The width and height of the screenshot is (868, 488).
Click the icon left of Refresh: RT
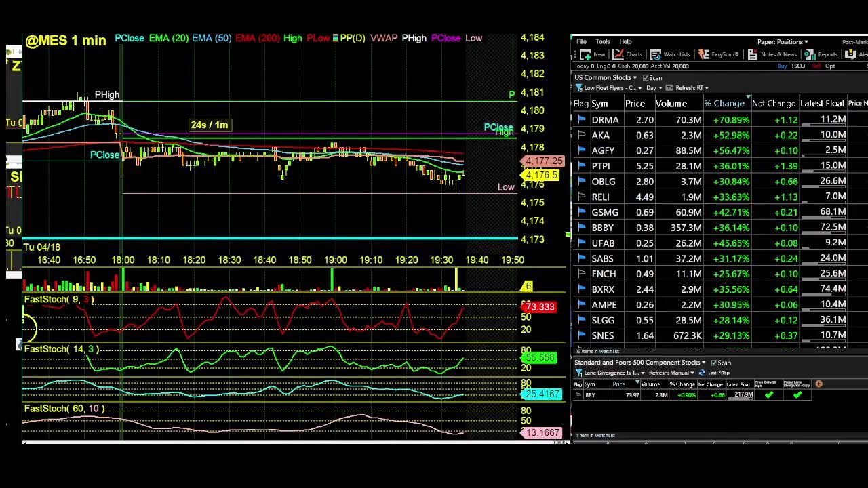tap(669, 88)
